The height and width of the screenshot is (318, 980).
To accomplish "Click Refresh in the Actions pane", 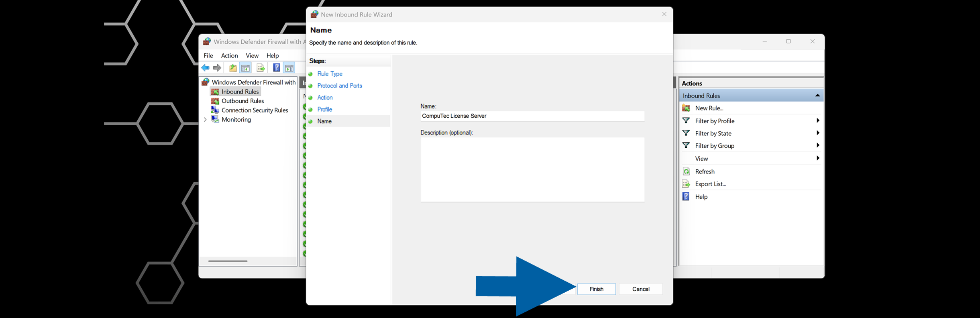I will (705, 171).
